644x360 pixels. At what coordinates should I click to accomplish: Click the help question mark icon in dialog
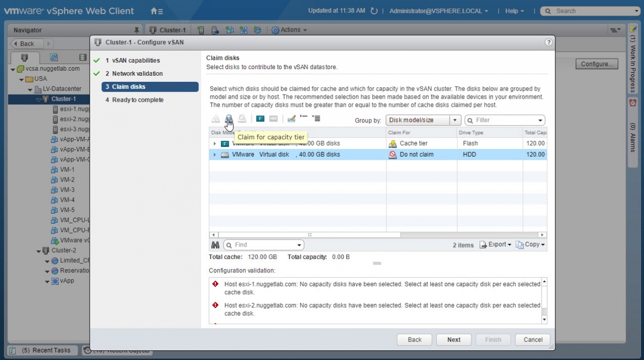(x=548, y=42)
